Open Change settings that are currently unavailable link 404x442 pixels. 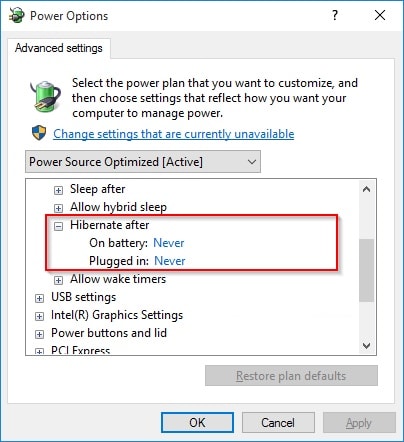click(174, 134)
